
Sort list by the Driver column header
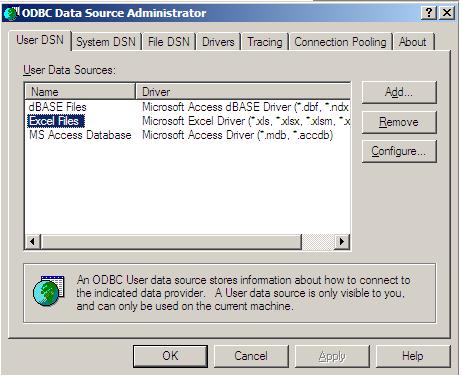(x=243, y=92)
